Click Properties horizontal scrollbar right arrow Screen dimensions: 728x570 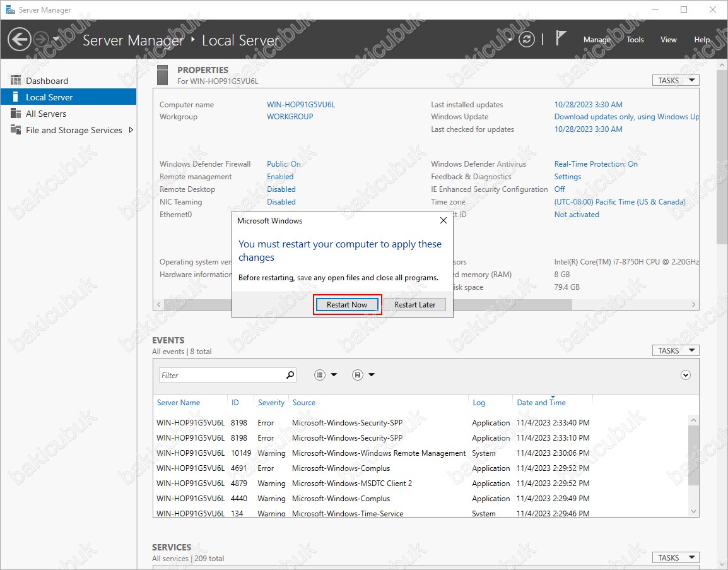click(694, 304)
